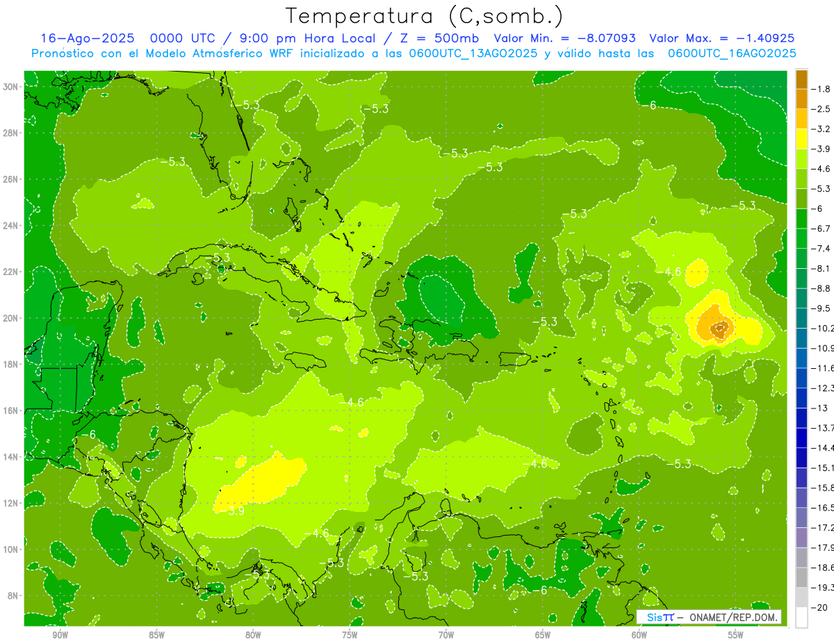
Task: Click the '70W' longitude label
Action: point(446,635)
